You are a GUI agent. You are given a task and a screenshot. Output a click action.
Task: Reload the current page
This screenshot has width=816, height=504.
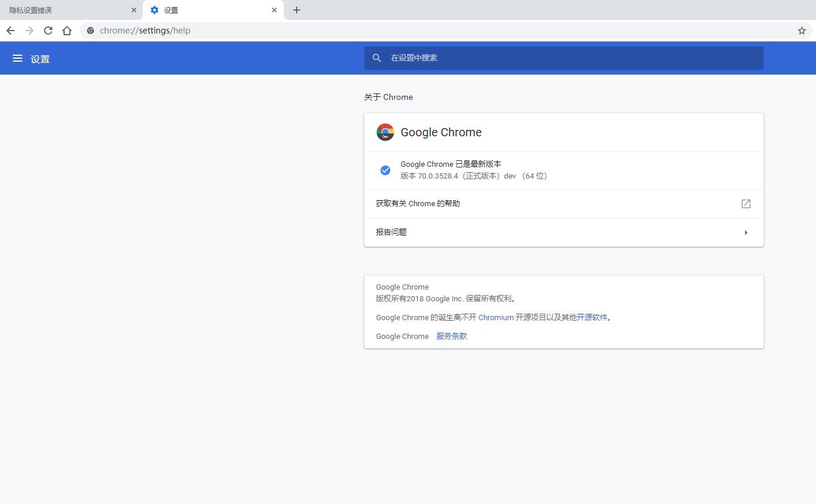(48, 31)
